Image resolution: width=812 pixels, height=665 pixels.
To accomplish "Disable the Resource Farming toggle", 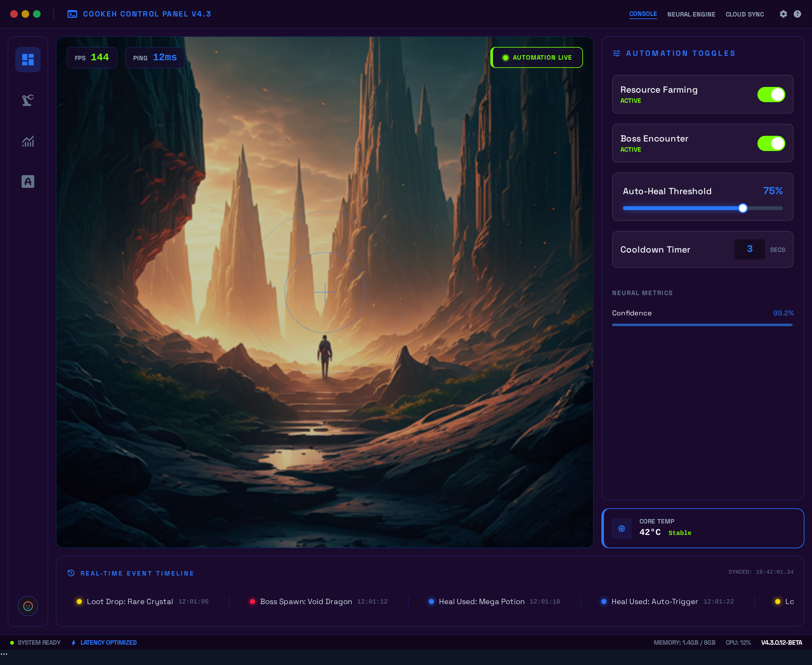I will coord(771,95).
